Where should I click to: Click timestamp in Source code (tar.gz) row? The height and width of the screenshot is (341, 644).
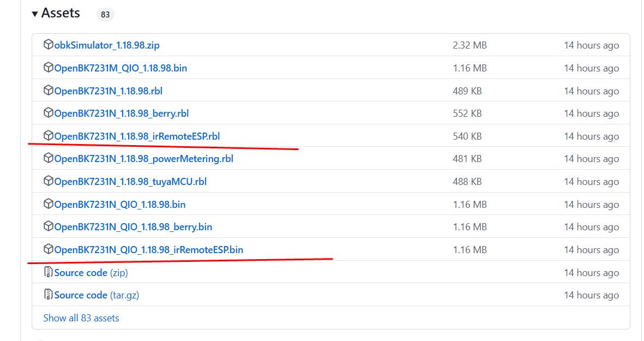click(592, 295)
